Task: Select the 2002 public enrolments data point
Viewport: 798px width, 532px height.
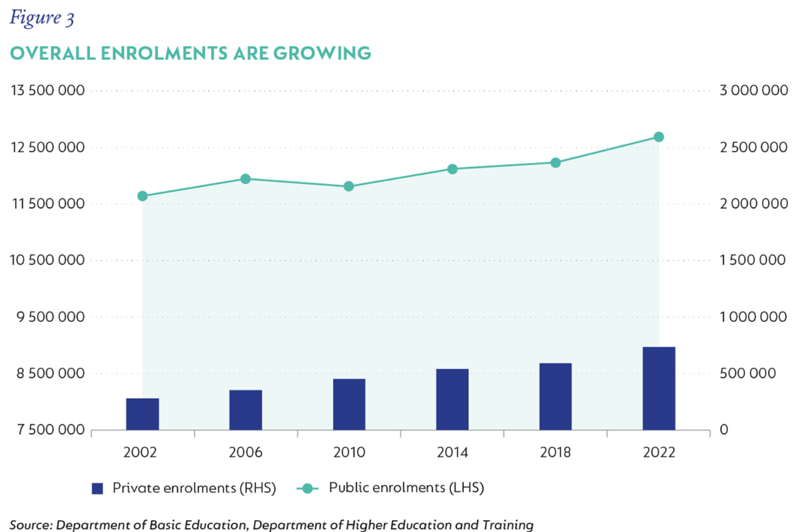Action: click(142, 196)
